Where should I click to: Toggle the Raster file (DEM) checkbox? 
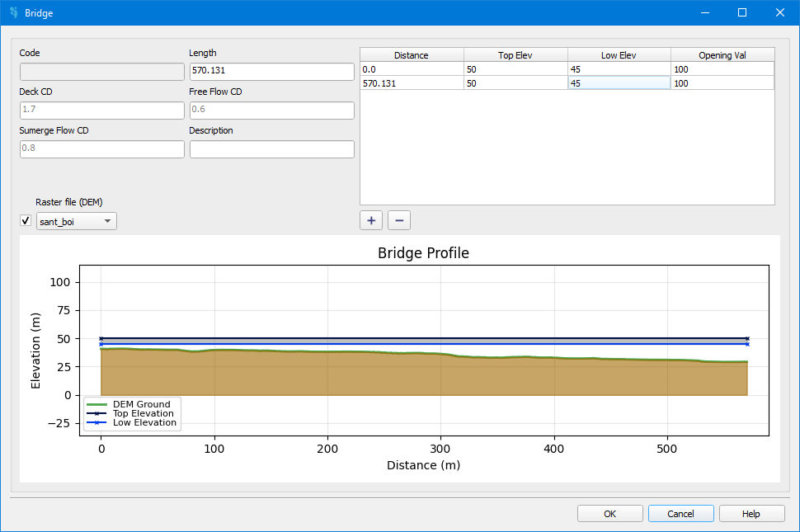26,220
